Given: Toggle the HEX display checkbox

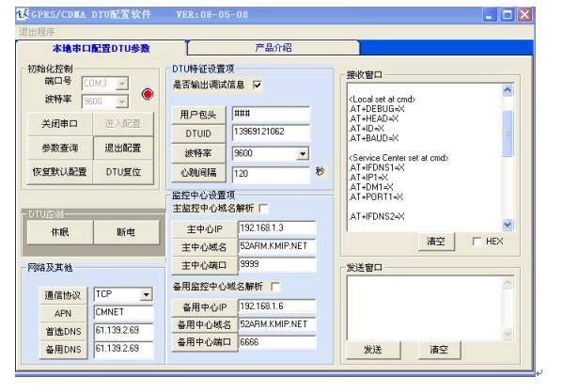Looking at the screenshot, I should point(478,242).
